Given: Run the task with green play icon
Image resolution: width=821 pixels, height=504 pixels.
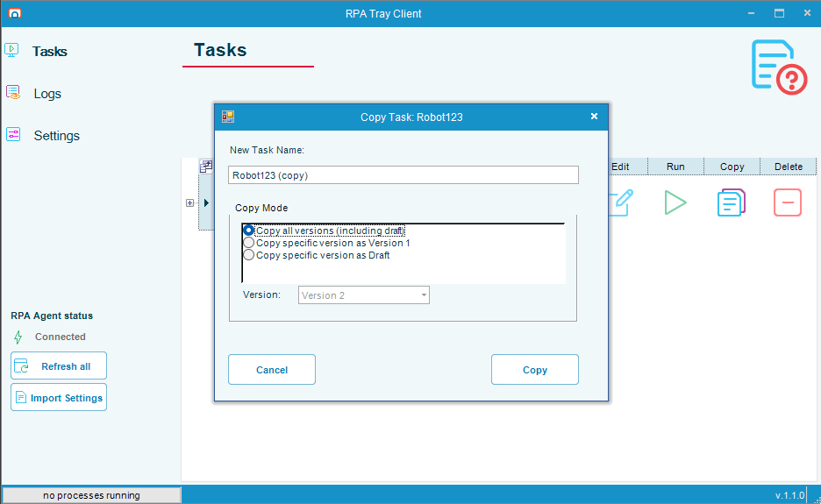Looking at the screenshot, I should pos(675,202).
